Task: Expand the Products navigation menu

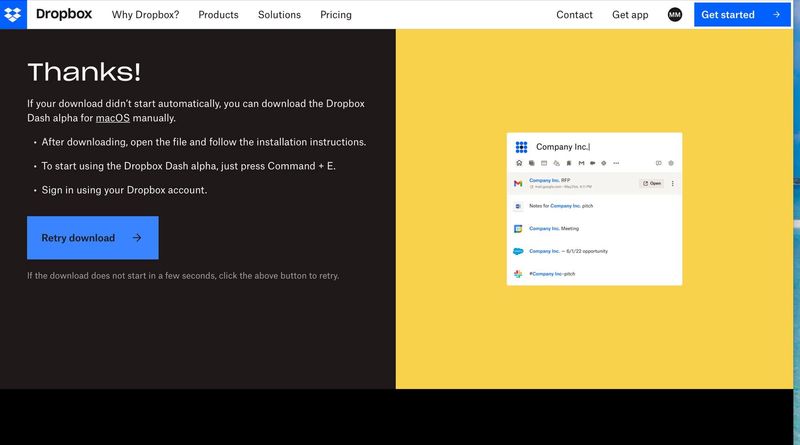Action: click(218, 15)
